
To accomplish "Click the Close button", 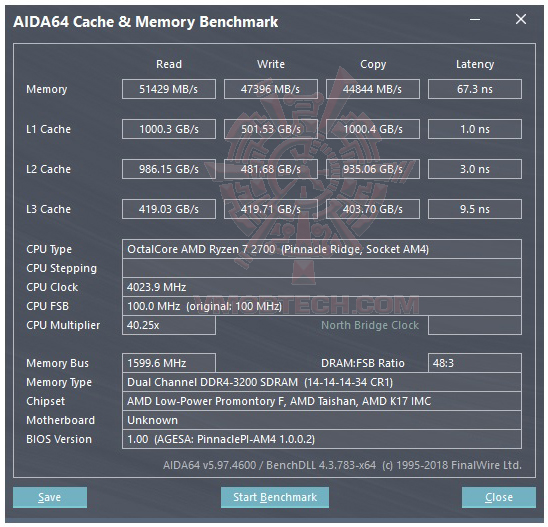I will click(499, 497).
